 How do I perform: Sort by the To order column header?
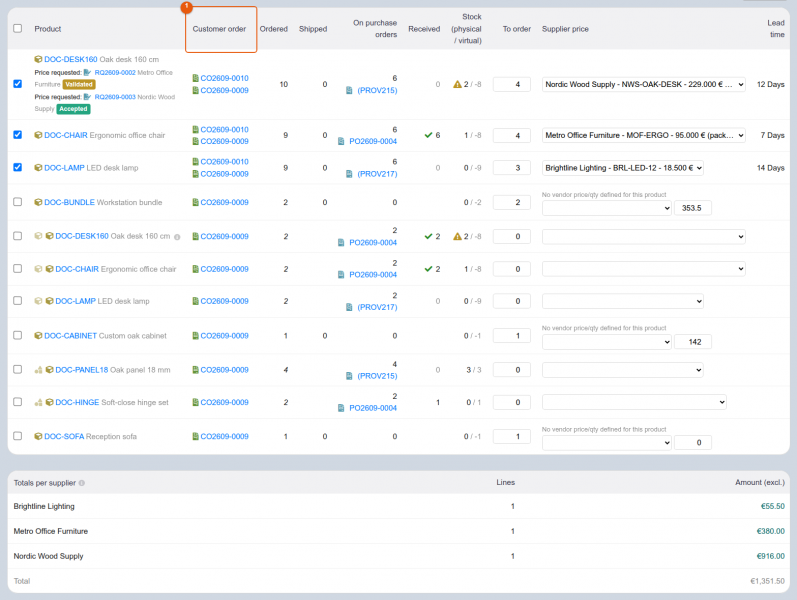pos(516,29)
